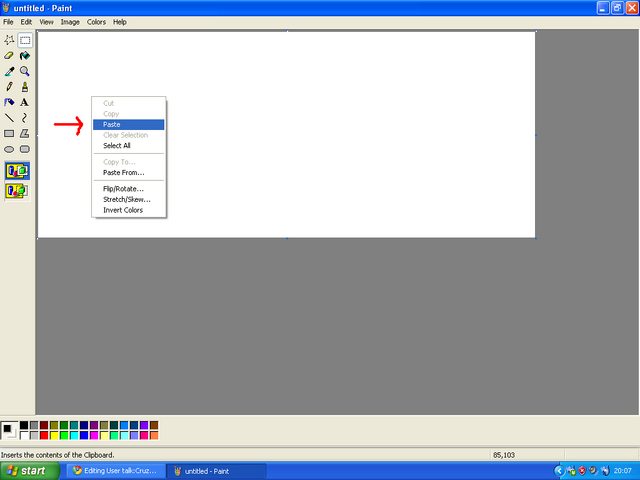Pick the white color swatch
This screenshot has width=640, height=480.
pos(24,436)
